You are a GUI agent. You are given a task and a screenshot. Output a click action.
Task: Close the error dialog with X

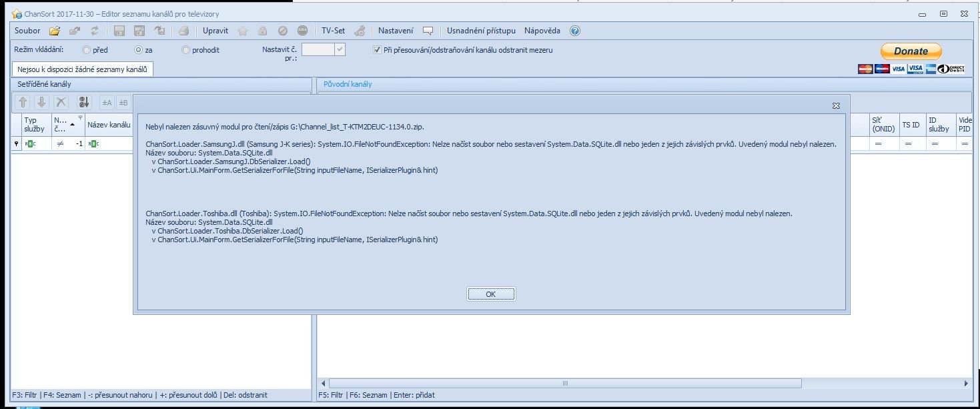[x=835, y=105]
